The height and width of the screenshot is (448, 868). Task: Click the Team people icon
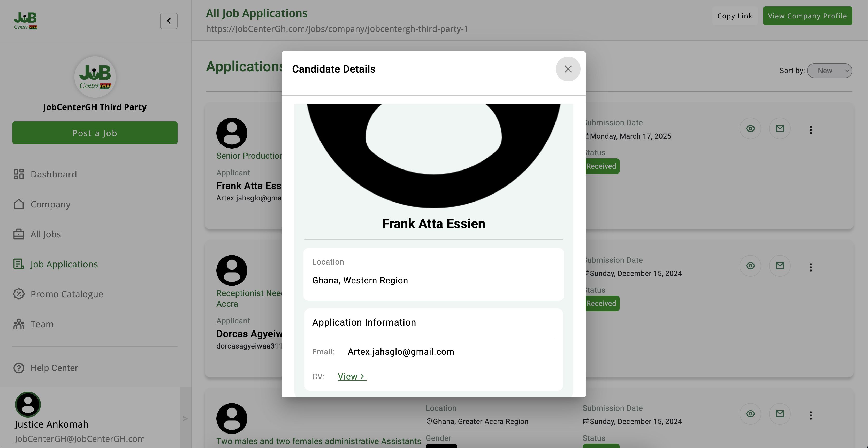pos(19,324)
